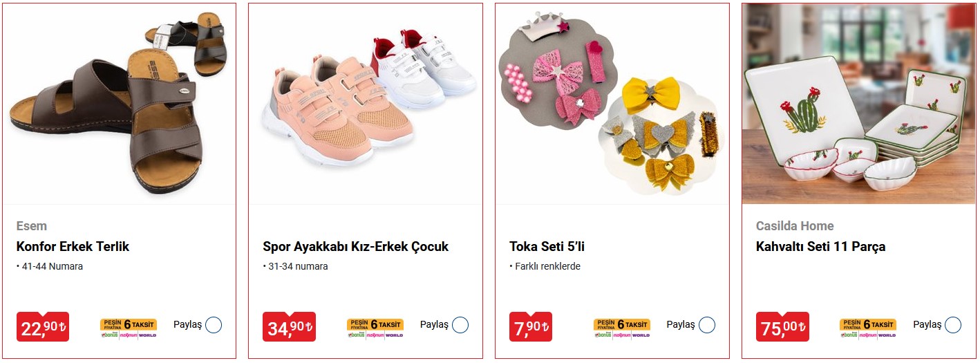Click the Casilda Home brand name
This screenshot has height=363, width=980.
(795, 226)
